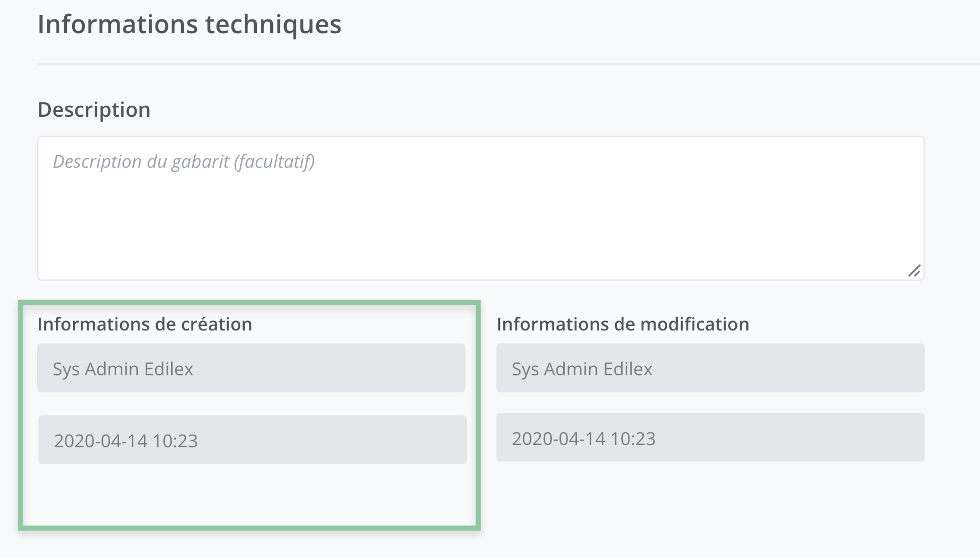This screenshot has width=980, height=558.
Task: Click the right edge of the green highlight box
Action: (x=477, y=415)
